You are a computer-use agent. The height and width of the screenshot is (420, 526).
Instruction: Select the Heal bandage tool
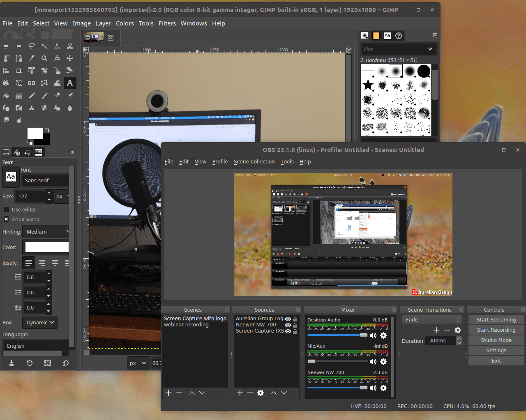pos(44,108)
